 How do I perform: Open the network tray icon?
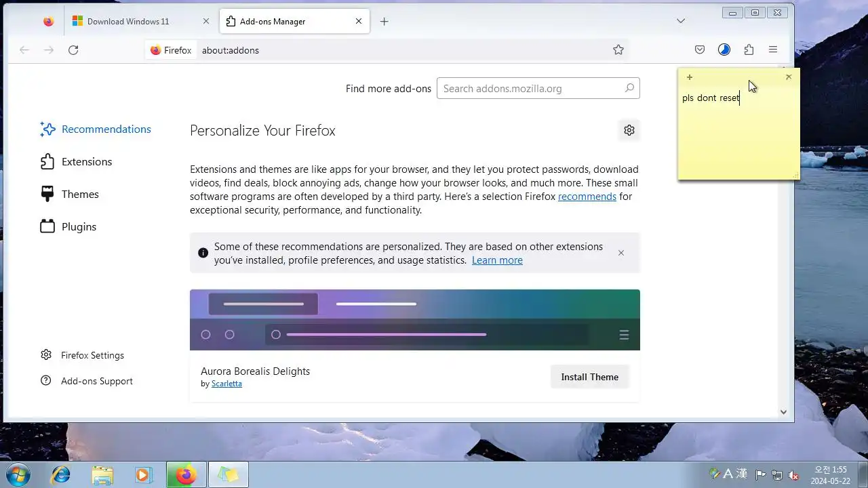pyautogui.click(x=777, y=475)
